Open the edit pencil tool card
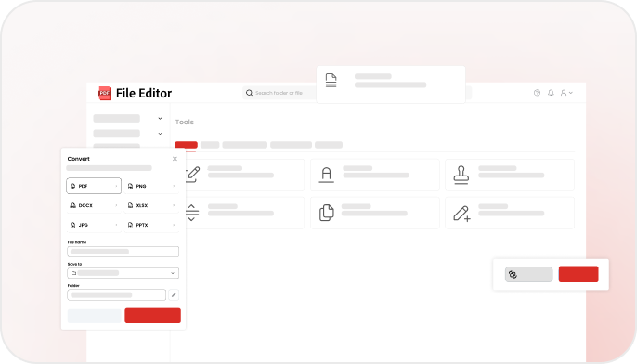Image resolution: width=637 pixels, height=364 pixels. [x=245, y=175]
